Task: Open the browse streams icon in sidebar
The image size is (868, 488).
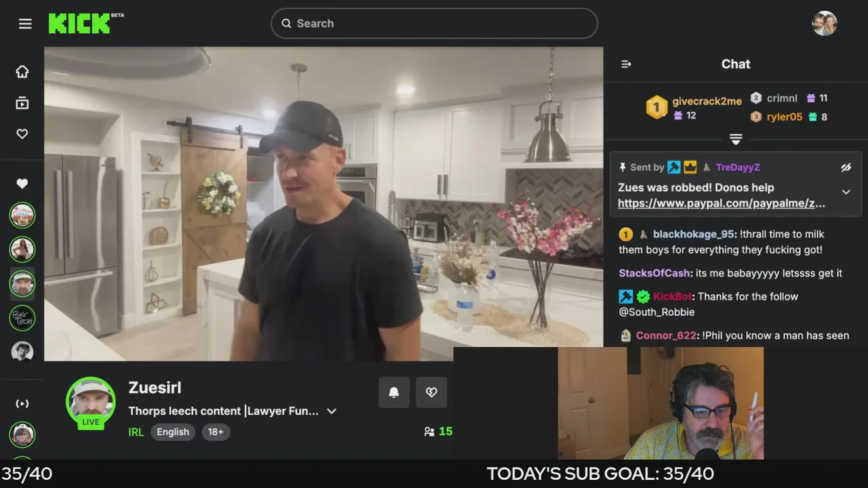Action: tap(22, 103)
